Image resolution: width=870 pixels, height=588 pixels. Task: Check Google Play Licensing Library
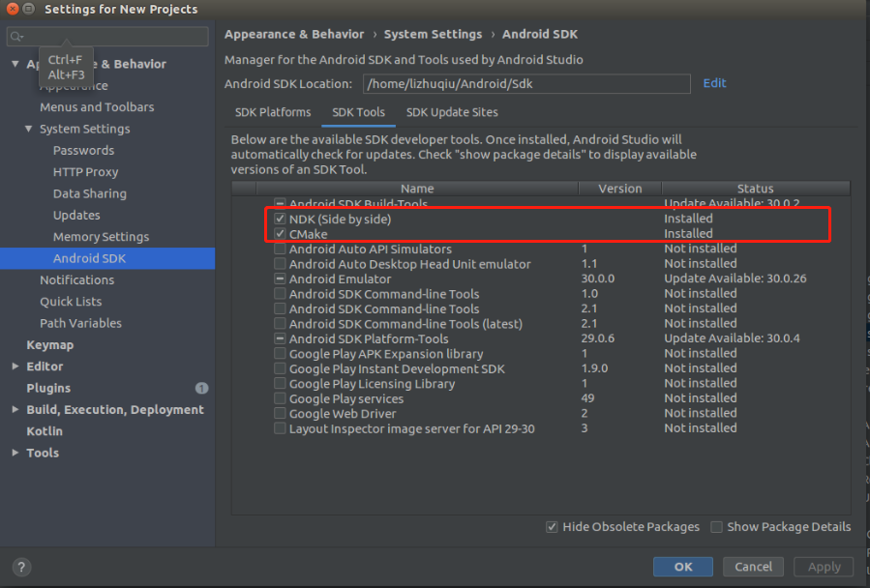(280, 383)
